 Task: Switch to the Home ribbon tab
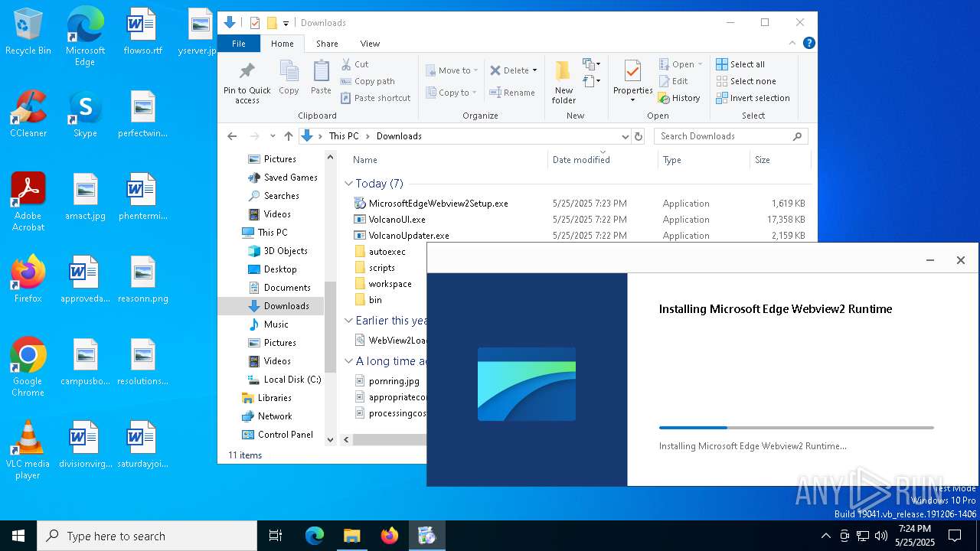(283, 44)
